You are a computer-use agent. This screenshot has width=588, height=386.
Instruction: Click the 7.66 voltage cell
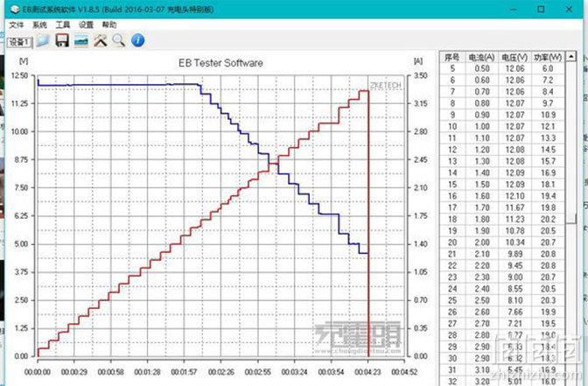pos(514,312)
